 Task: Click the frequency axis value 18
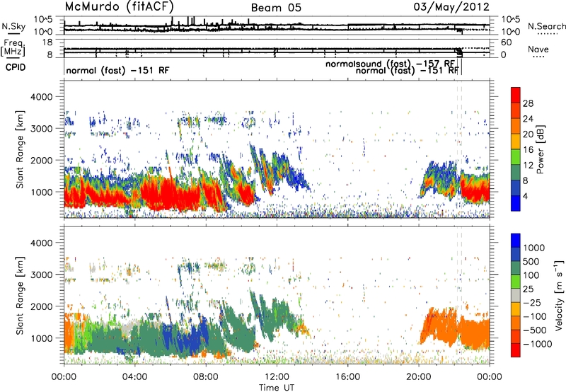pos(47,42)
